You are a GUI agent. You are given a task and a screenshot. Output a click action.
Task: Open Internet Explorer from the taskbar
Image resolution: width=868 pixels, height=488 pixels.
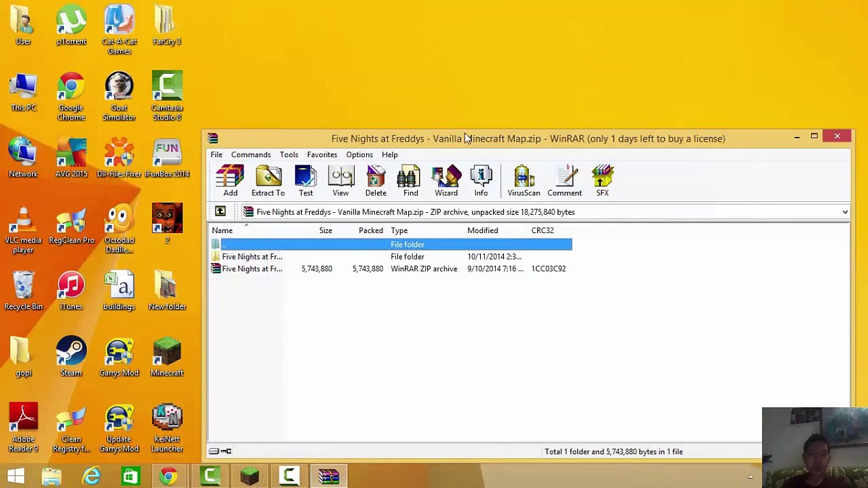tap(92, 476)
